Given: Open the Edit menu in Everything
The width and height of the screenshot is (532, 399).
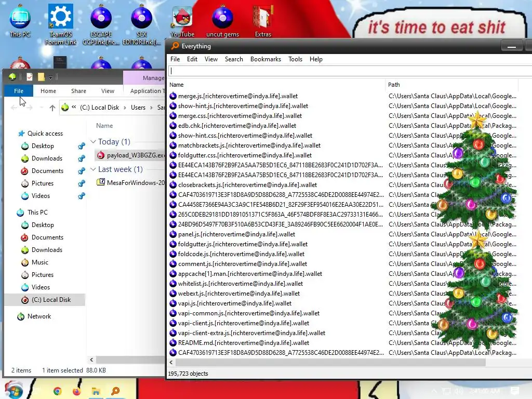Looking at the screenshot, I should pyautogui.click(x=192, y=59).
